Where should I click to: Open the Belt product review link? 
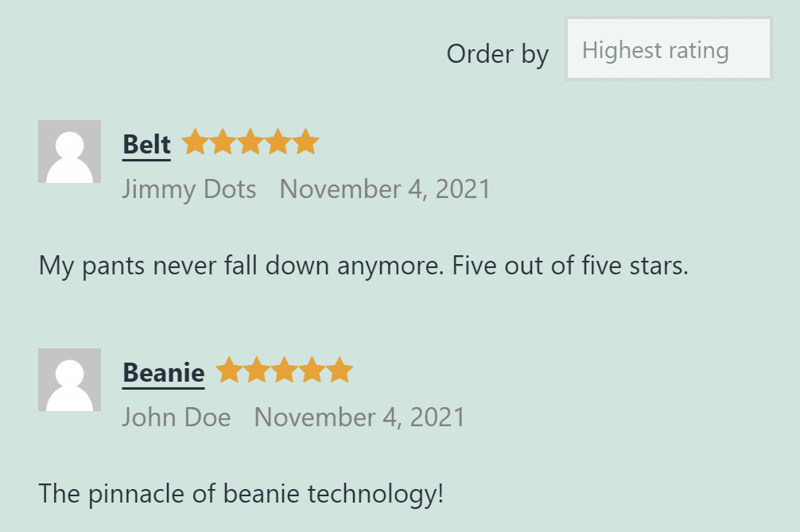click(146, 143)
